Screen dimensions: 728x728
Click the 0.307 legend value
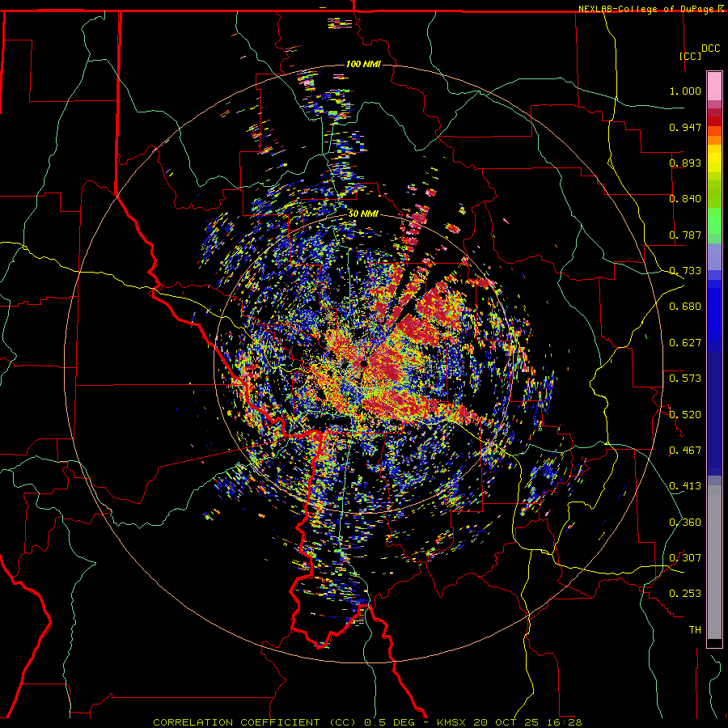point(685,558)
